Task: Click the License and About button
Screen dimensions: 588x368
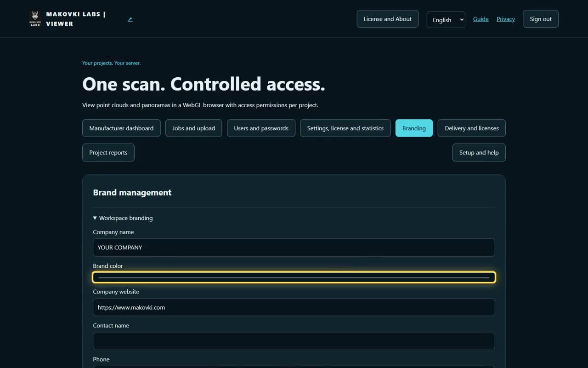Action: [x=387, y=19]
